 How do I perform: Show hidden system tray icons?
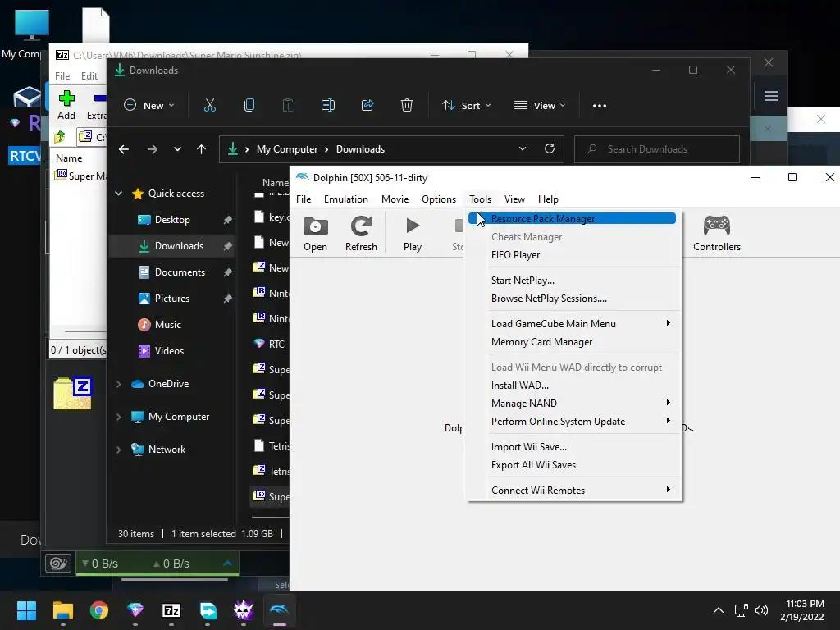[x=719, y=610]
